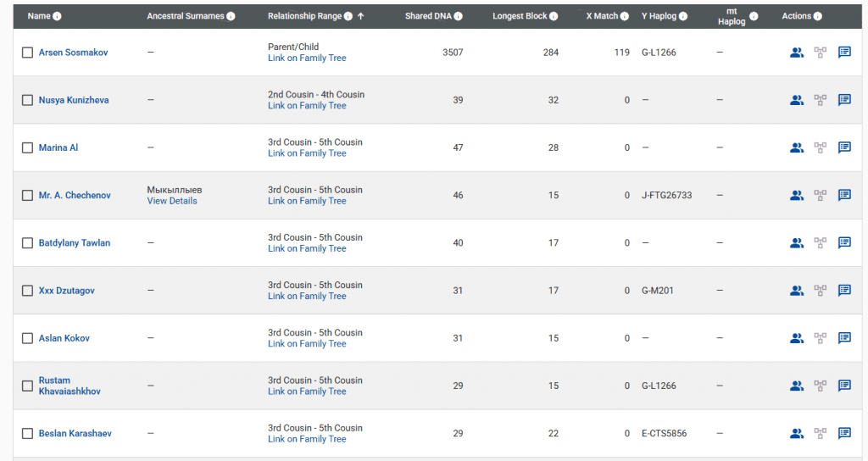Expand View Details under Мыкыллыев surname
Image resolution: width=868 pixels, height=461 pixels.
point(172,201)
